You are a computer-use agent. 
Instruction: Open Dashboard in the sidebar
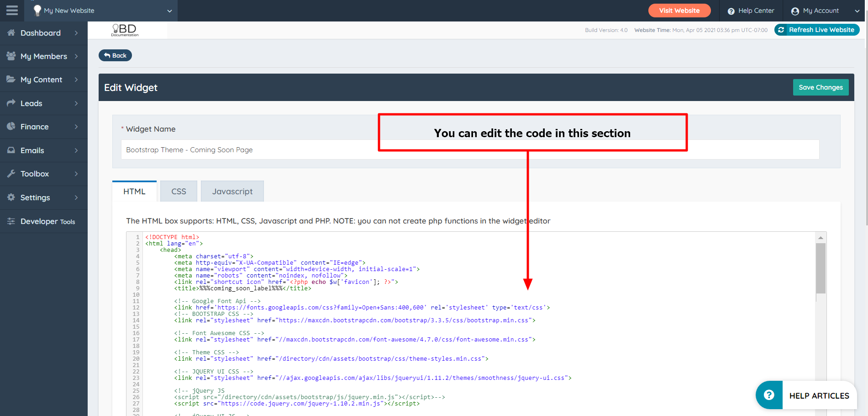pyautogui.click(x=44, y=33)
